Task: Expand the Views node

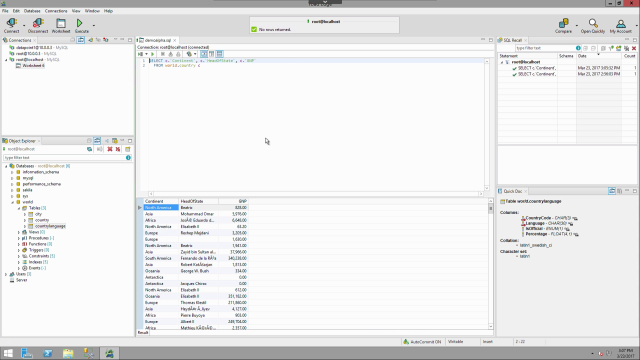Action: coord(19,232)
